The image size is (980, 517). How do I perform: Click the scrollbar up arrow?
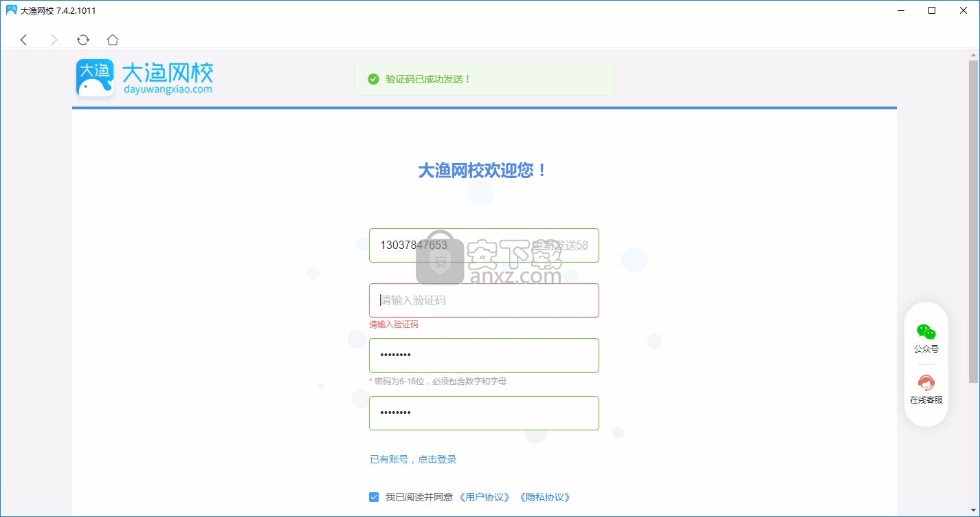[973, 54]
